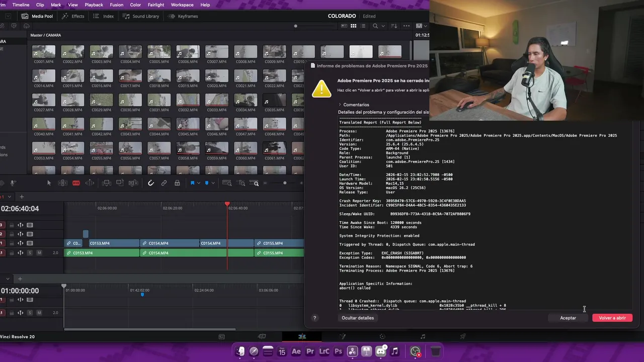Screen dimensions: 644x362
Task: Open the marker color dropdown arrow
Action: point(213,183)
